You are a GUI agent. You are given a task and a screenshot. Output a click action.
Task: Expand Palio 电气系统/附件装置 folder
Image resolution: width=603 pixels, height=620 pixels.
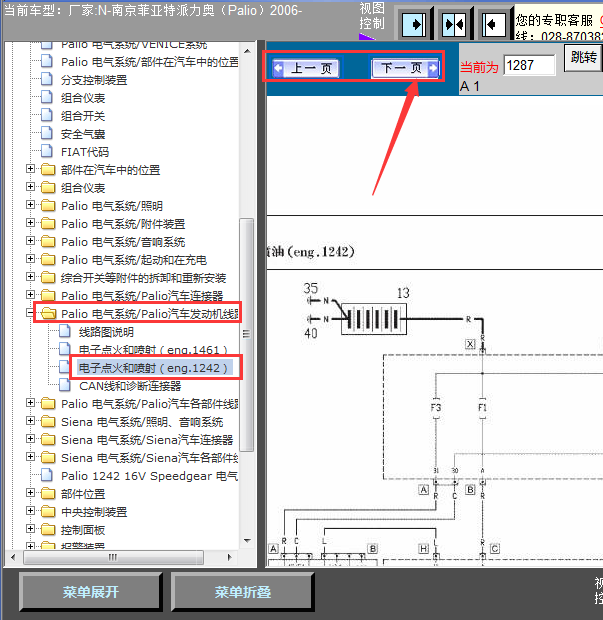tap(30, 223)
